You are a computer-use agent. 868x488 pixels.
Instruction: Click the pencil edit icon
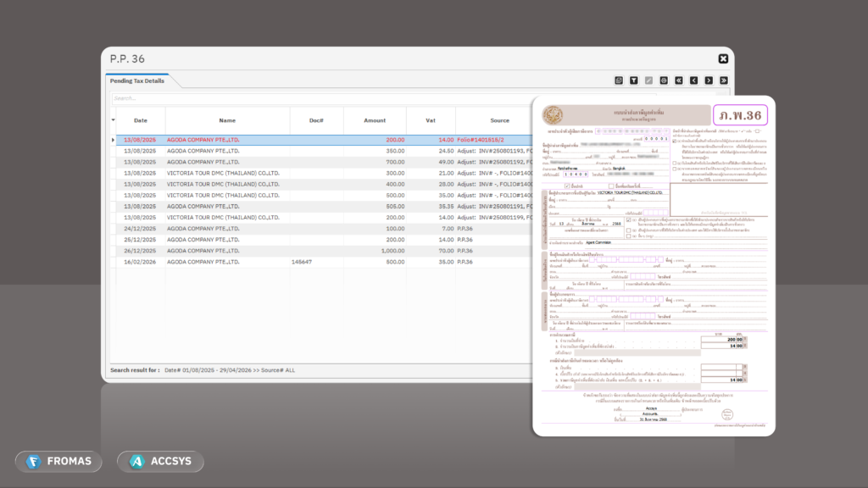point(648,80)
